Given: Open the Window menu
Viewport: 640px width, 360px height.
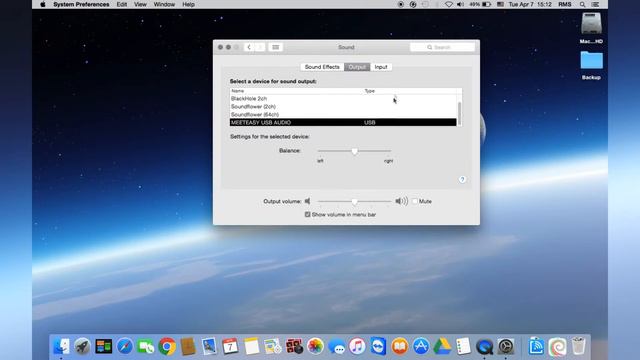Looking at the screenshot, I should (164, 4).
